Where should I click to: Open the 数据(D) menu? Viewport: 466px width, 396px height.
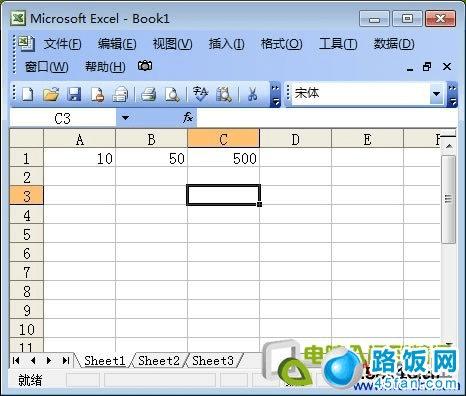tap(394, 44)
